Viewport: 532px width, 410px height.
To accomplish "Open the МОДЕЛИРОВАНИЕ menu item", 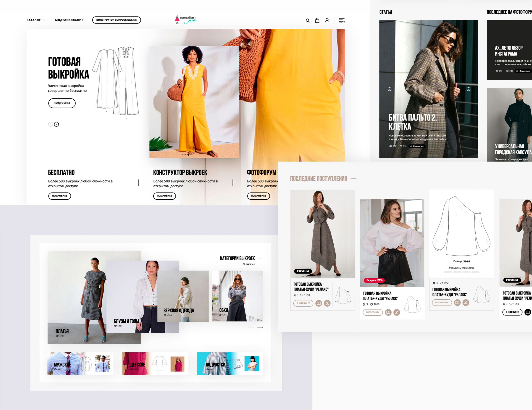I will (x=69, y=20).
